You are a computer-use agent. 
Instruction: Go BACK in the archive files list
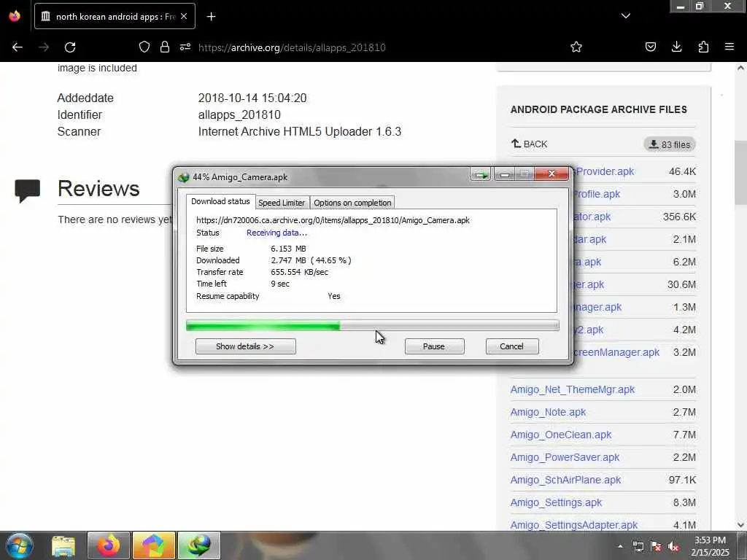(530, 144)
